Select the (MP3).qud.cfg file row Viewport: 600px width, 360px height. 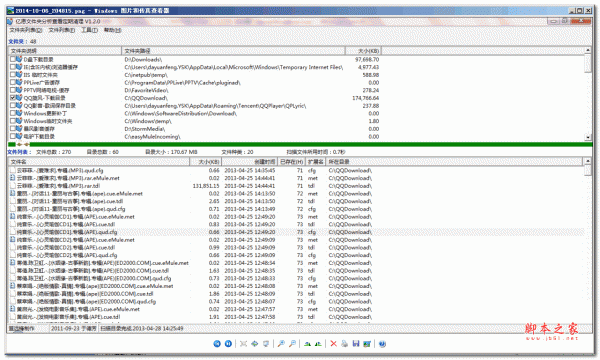tap(297, 170)
